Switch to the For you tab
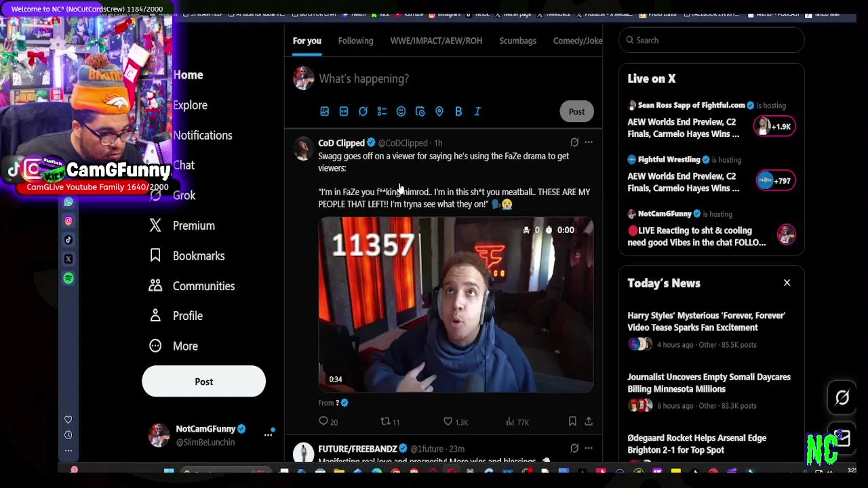The height and width of the screenshot is (488, 868). [307, 41]
